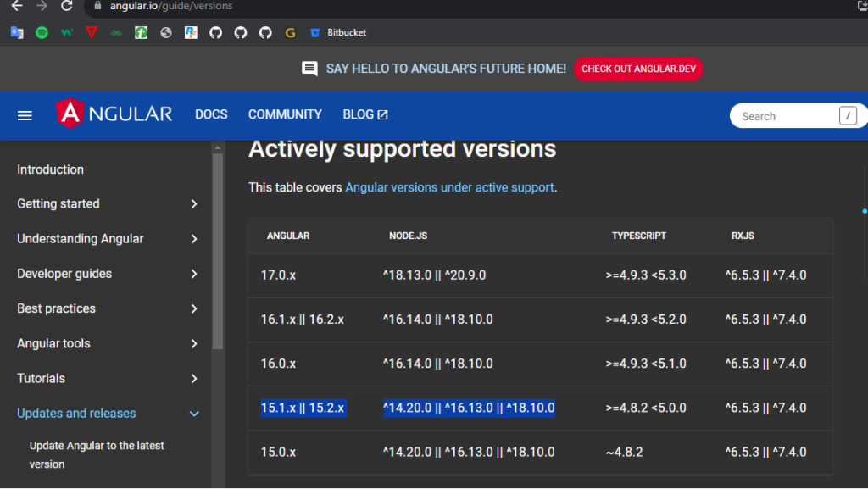The height and width of the screenshot is (489, 868).
Task: Select Understanding Angular sidebar label
Action: (x=81, y=239)
